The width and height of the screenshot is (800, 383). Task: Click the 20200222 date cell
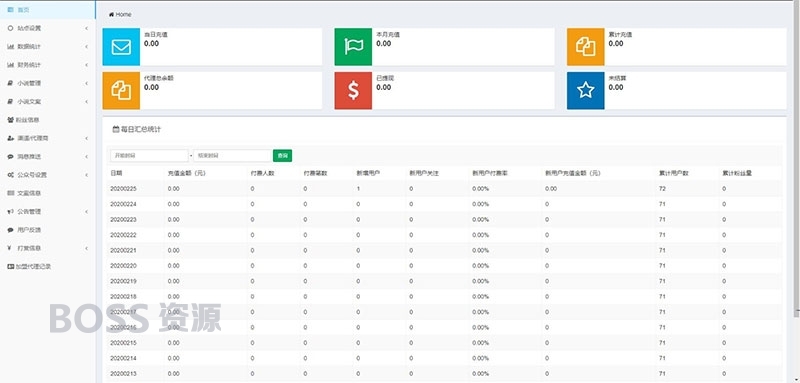coord(123,235)
